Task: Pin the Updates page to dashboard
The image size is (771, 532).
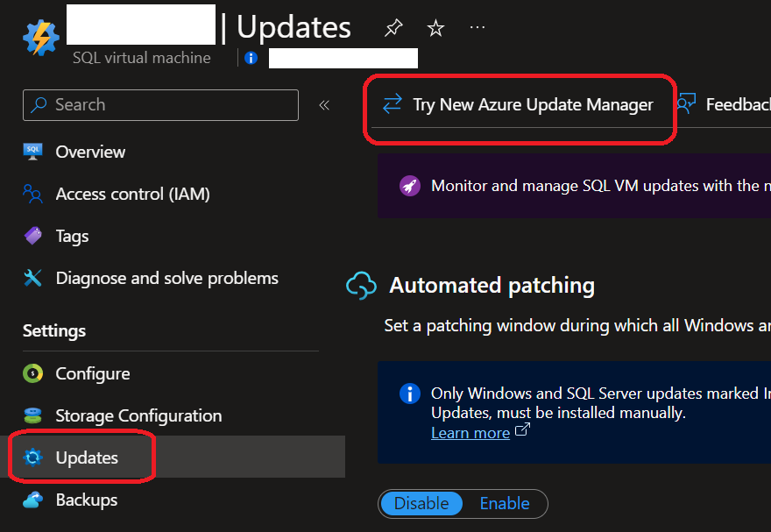Action: 393,28
